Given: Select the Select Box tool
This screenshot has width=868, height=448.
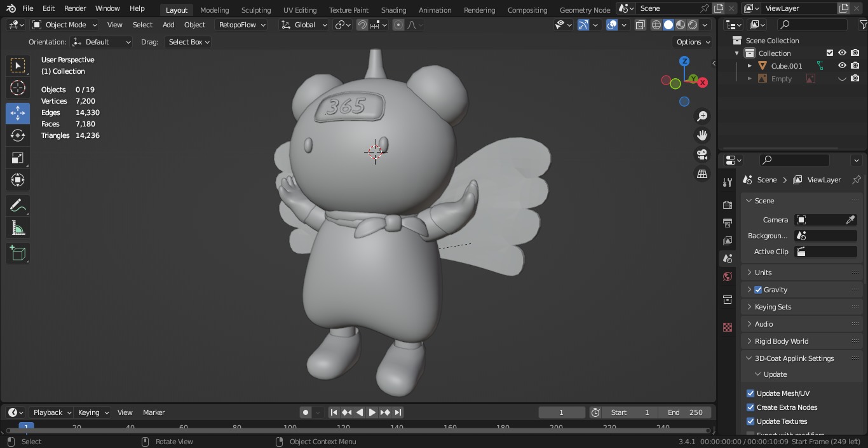Looking at the screenshot, I should 18,65.
